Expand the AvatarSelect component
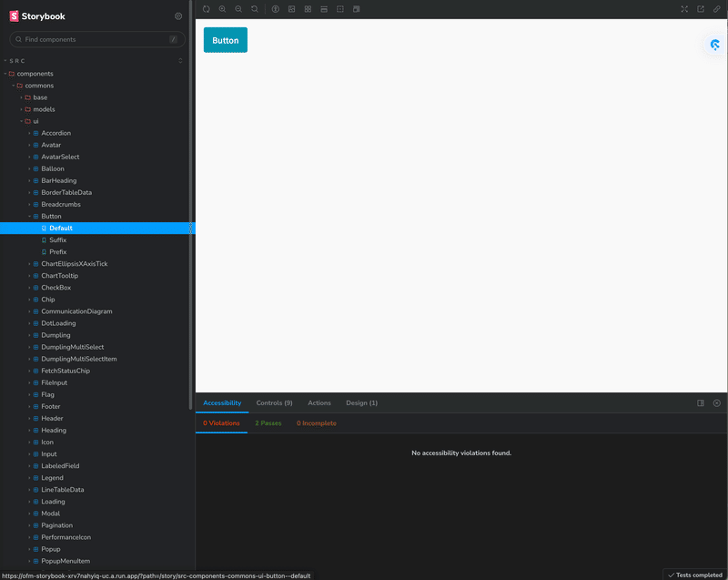The image size is (728, 580). coord(60,157)
